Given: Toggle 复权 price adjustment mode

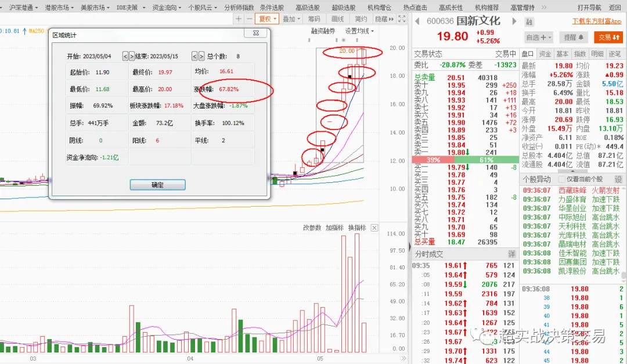Looking at the screenshot, I should [x=266, y=19].
